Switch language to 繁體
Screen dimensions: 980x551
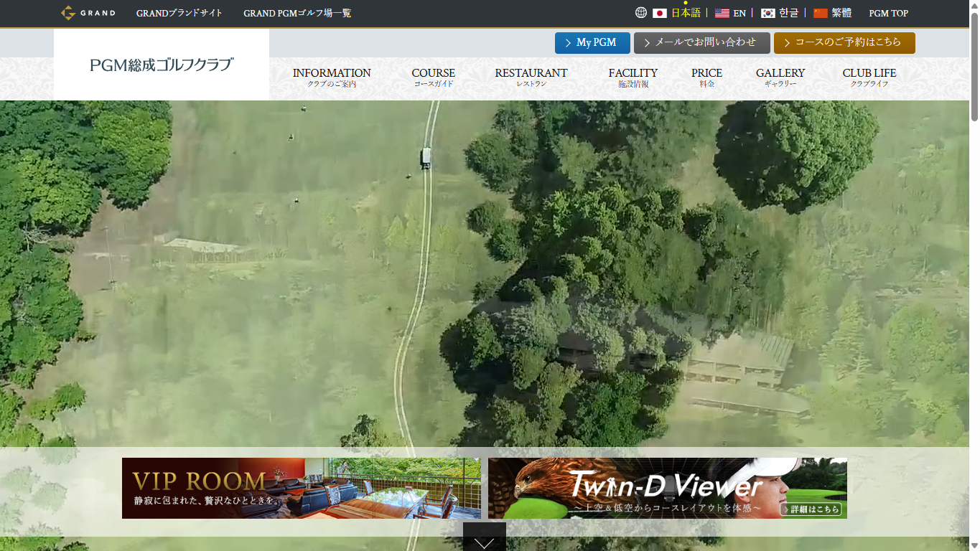click(x=841, y=13)
